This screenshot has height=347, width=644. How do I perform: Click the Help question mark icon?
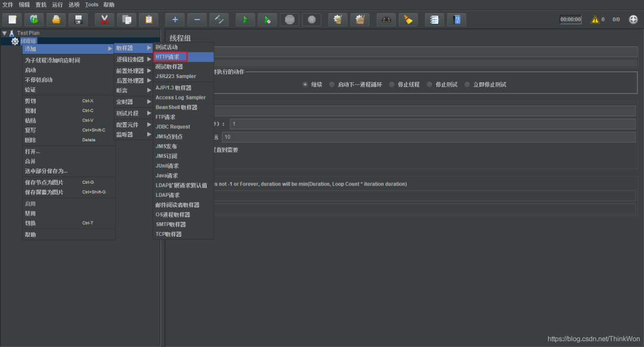pos(457,20)
